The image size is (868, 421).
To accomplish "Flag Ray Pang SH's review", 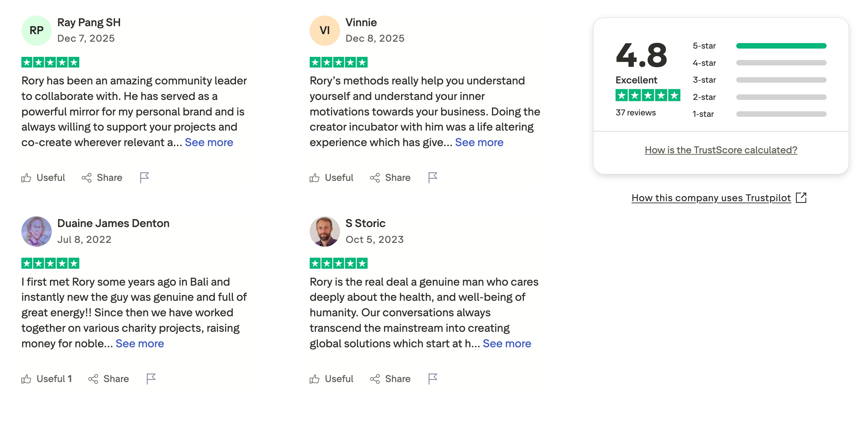I will [x=144, y=178].
